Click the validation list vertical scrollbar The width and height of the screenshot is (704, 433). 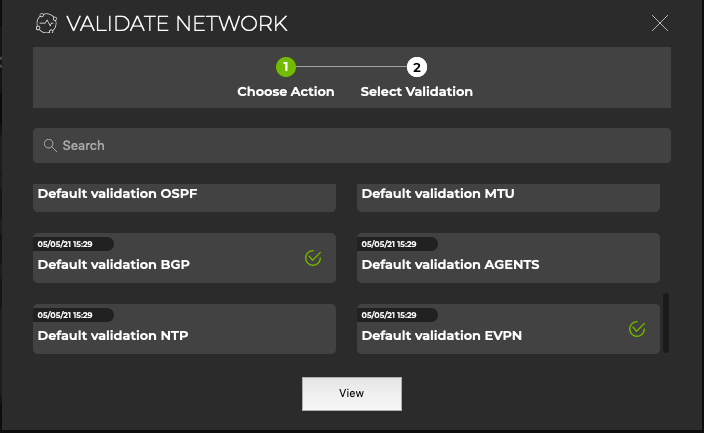coord(666,322)
